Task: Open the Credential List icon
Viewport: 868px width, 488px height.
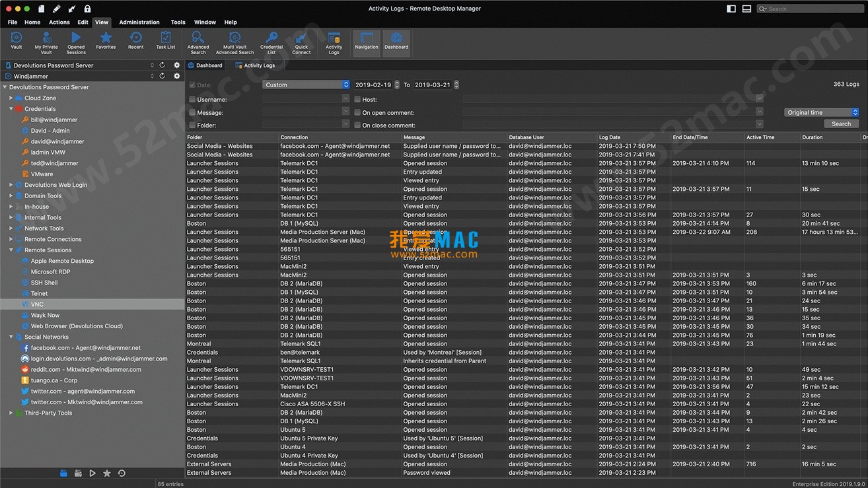Action: tap(271, 41)
